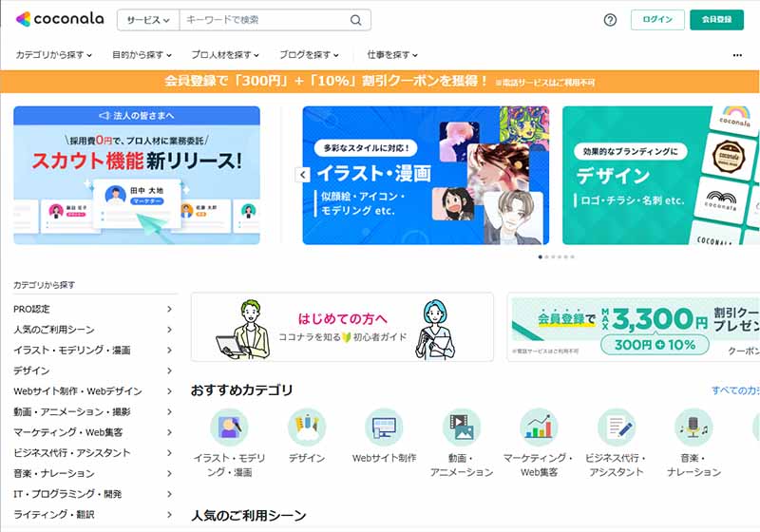
Task: Open イラスト・漫画 carousel slide
Action: (426, 176)
